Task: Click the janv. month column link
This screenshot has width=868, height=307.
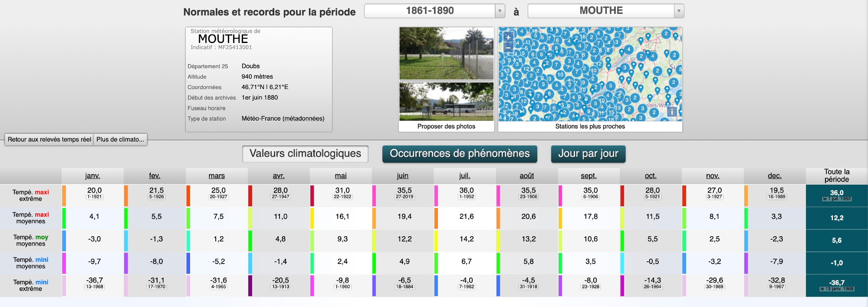Action: tap(92, 175)
